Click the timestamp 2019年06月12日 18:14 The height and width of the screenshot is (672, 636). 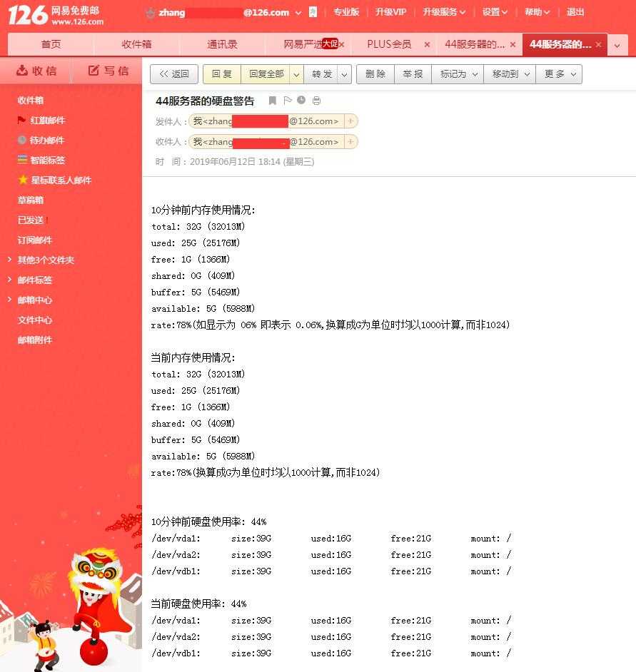[x=235, y=162]
